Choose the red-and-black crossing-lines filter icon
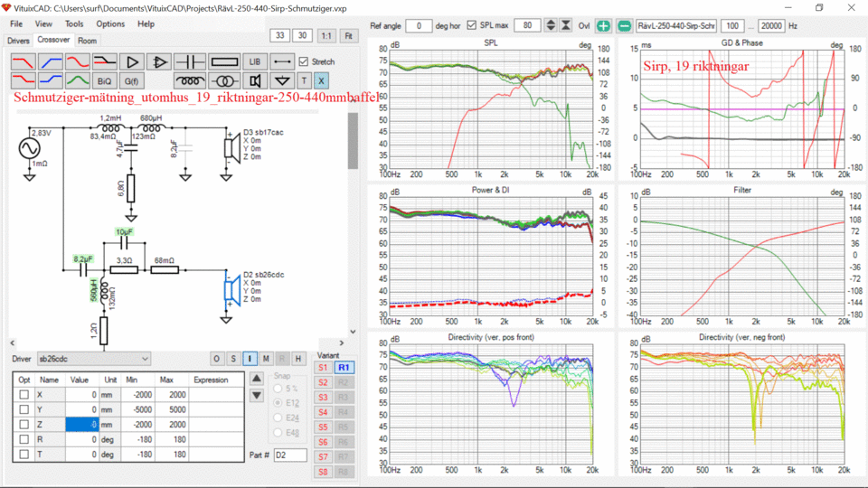 pyautogui.click(x=105, y=61)
